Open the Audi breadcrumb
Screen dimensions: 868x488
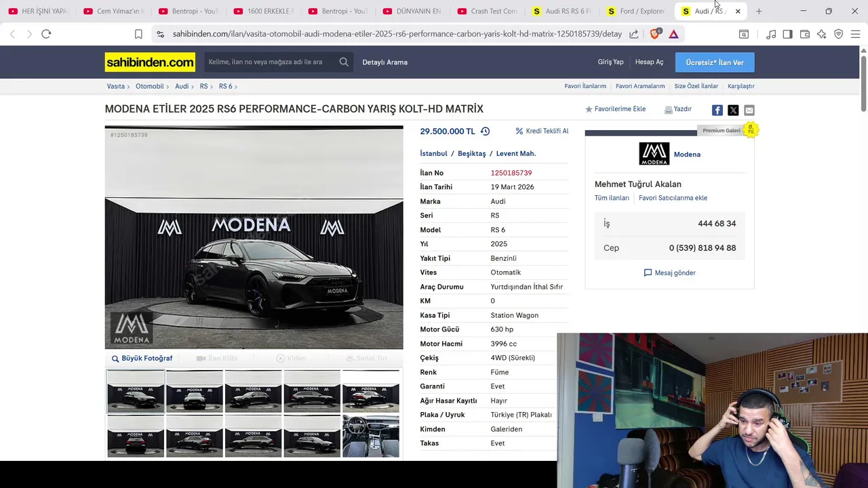pyautogui.click(x=182, y=86)
